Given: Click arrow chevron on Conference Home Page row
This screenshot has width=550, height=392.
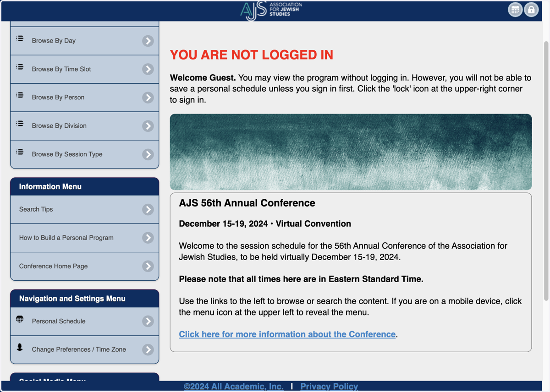Looking at the screenshot, I should pyautogui.click(x=148, y=266).
